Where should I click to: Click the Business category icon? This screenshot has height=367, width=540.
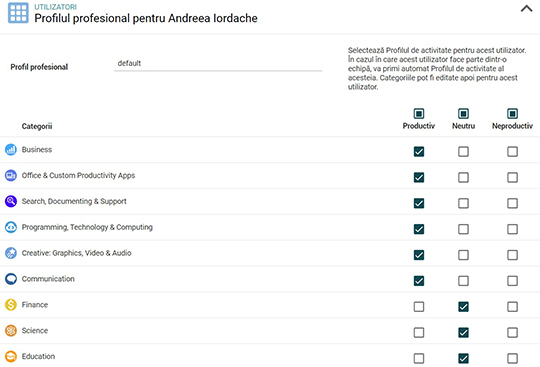coord(11,149)
